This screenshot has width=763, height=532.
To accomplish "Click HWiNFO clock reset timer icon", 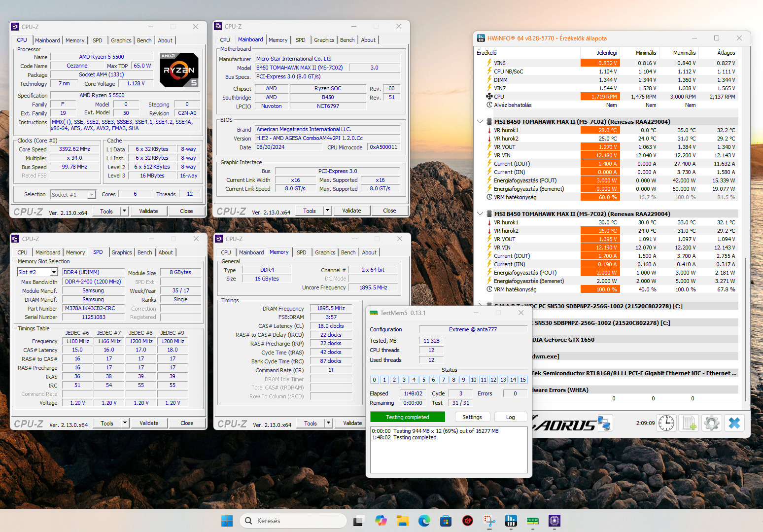I will pos(666,423).
